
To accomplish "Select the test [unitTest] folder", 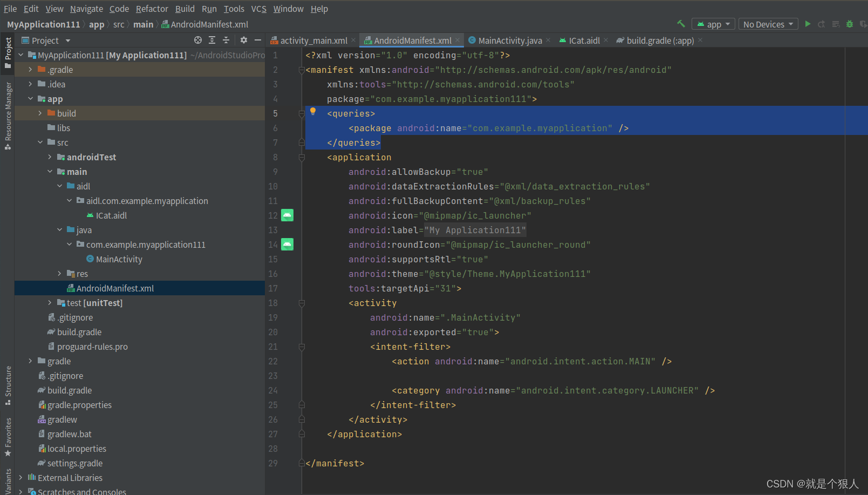I will tap(94, 303).
